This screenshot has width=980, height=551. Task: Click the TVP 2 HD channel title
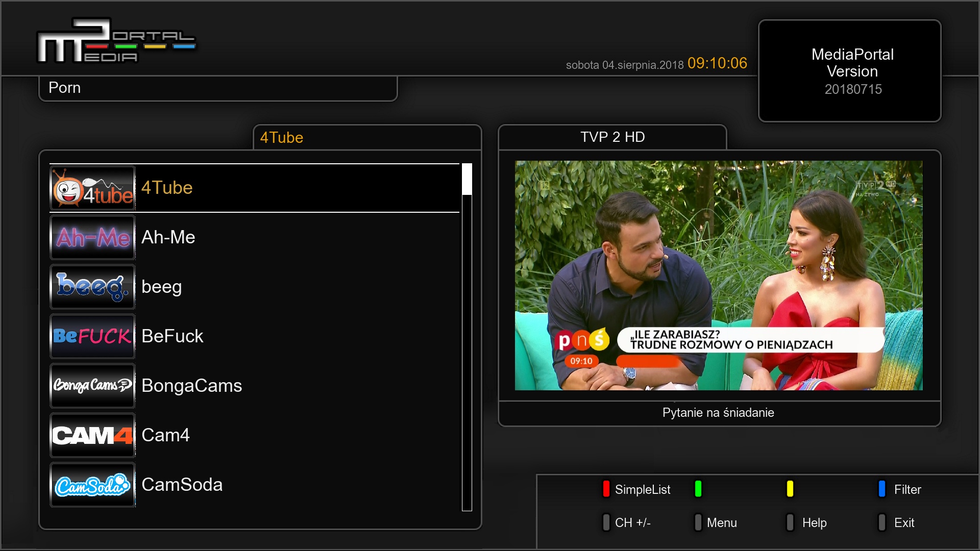[x=612, y=137]
